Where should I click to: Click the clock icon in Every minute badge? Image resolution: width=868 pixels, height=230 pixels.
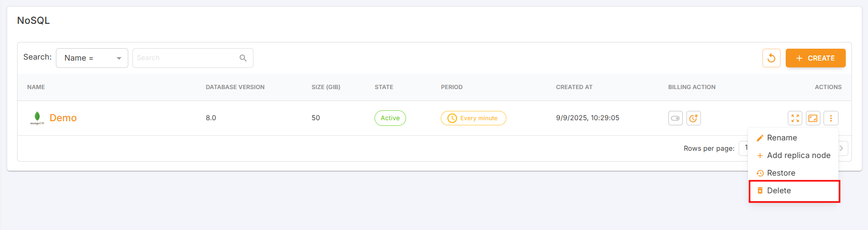coord(452,118)
